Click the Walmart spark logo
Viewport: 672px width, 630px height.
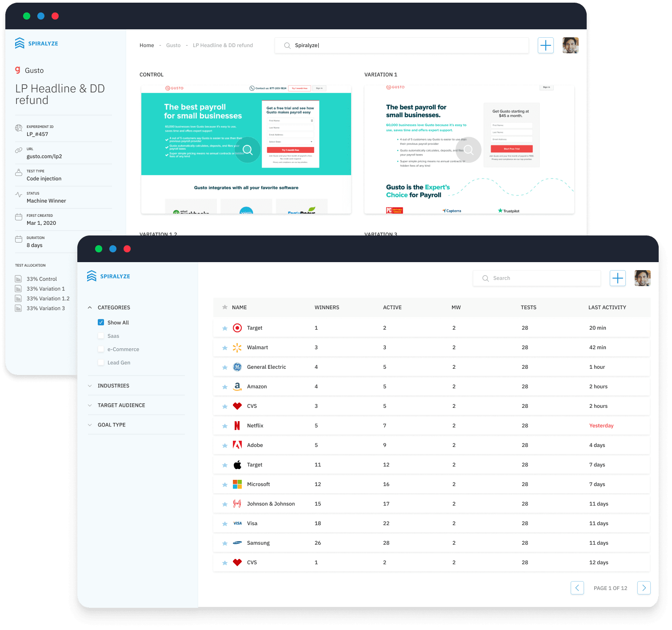[237, 347]
